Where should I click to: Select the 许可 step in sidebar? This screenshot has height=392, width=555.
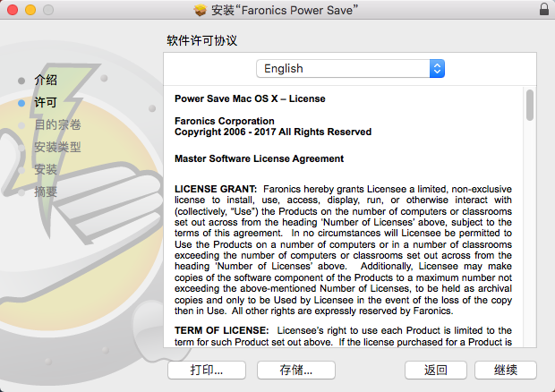[x=46, y=103]
